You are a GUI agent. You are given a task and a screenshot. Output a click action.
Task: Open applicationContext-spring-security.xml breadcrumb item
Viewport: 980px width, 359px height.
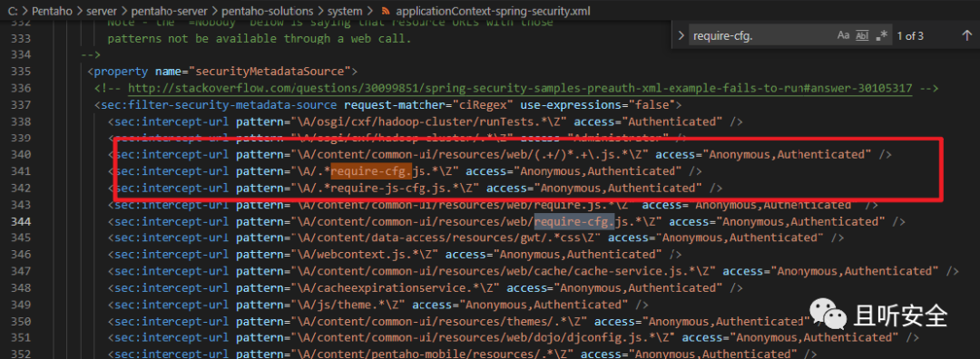[493, 11]
